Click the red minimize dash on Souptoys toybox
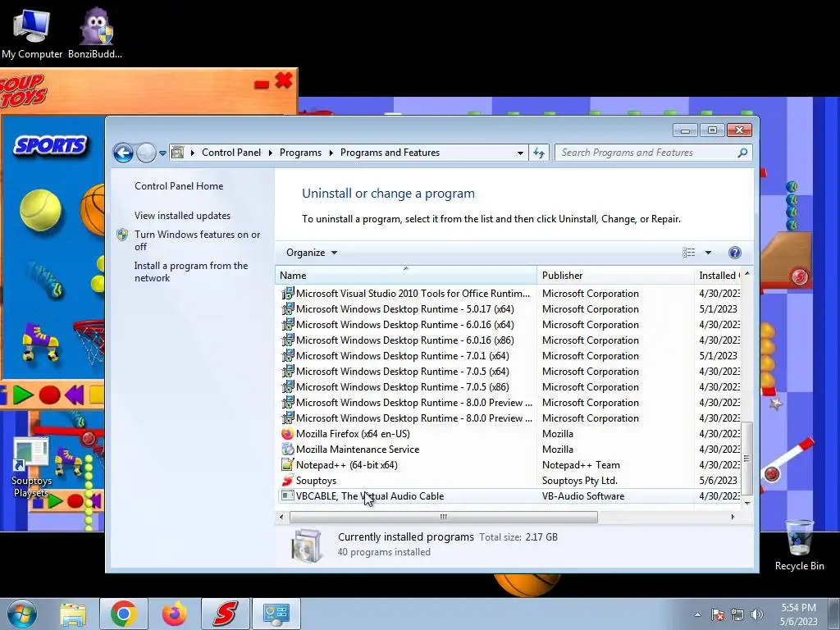Image resolution: width=840 pixels, height=630 pixels. [262, 84]
